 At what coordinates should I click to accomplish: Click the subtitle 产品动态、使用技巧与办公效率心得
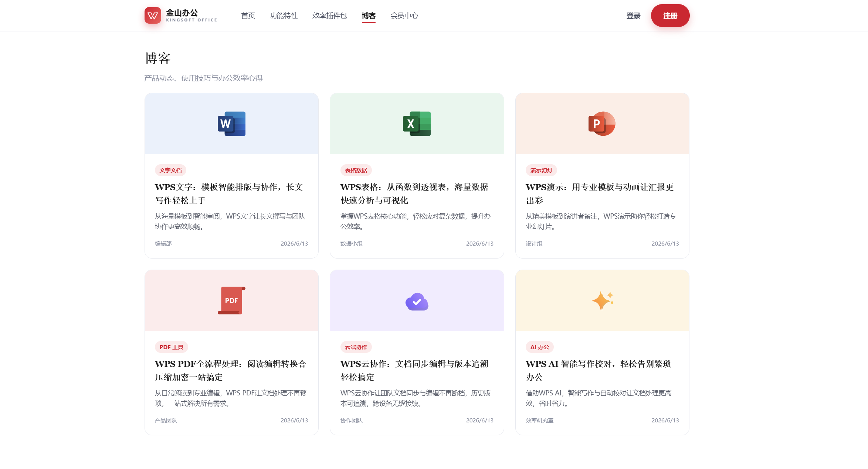203,78
